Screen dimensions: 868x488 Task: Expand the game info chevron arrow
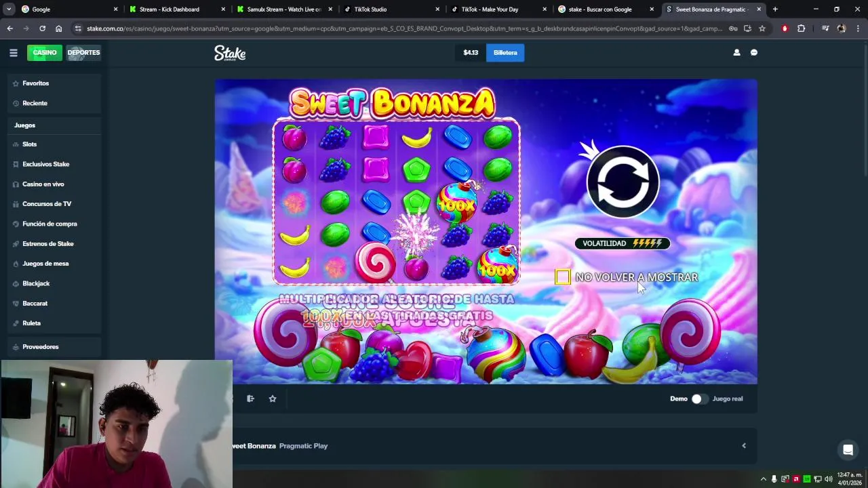pyautogui.click(x=744, y=446)
